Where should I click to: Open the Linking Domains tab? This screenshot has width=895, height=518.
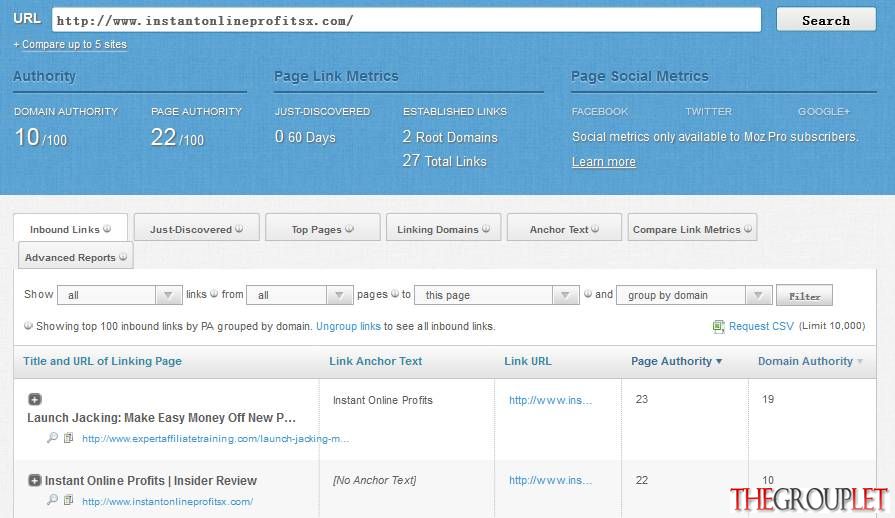(444, 229)
